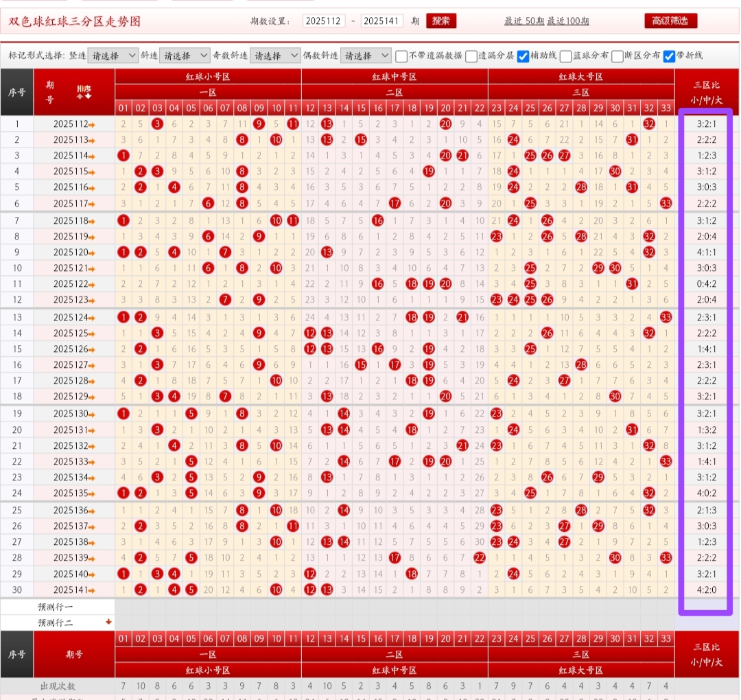The image size is (741, 700).
Task: Click red ball 32 in row 2025112
Action: tap(649, 124)
